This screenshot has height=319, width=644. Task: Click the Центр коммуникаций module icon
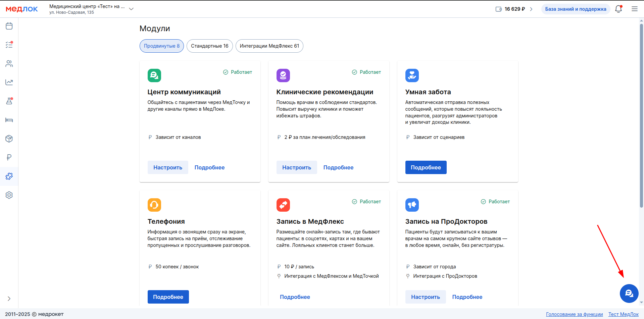point(154,75)
